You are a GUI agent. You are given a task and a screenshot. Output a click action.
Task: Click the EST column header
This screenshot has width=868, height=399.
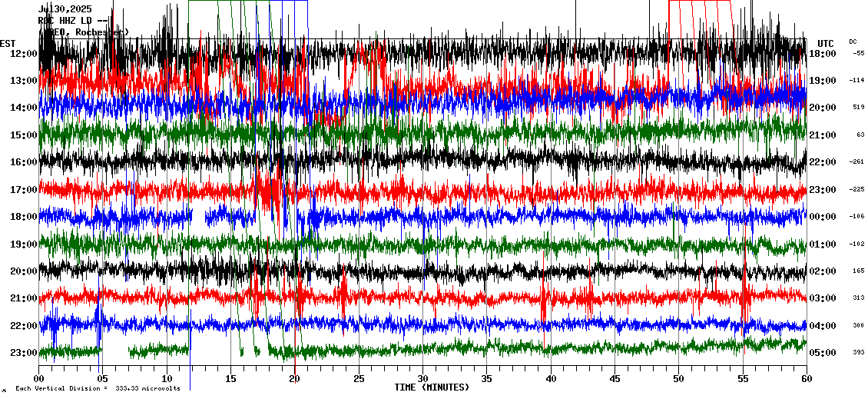(x=8, y=43)
